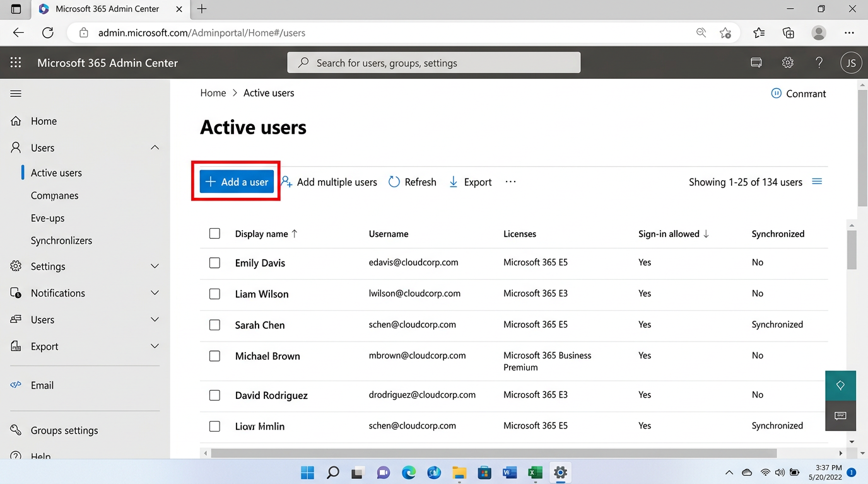The height and width of the screenshot is (484, 868).
Task: Launch Excel from the taskbar
Action: click(535, 472)
